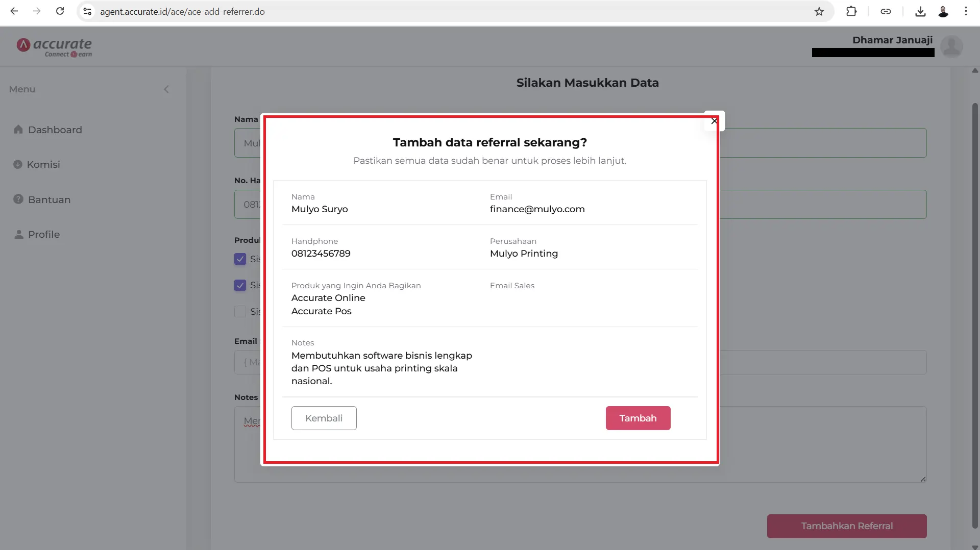Click the phone number 08123456789
Screen dimensions: 980x550
tap(321, 254)
